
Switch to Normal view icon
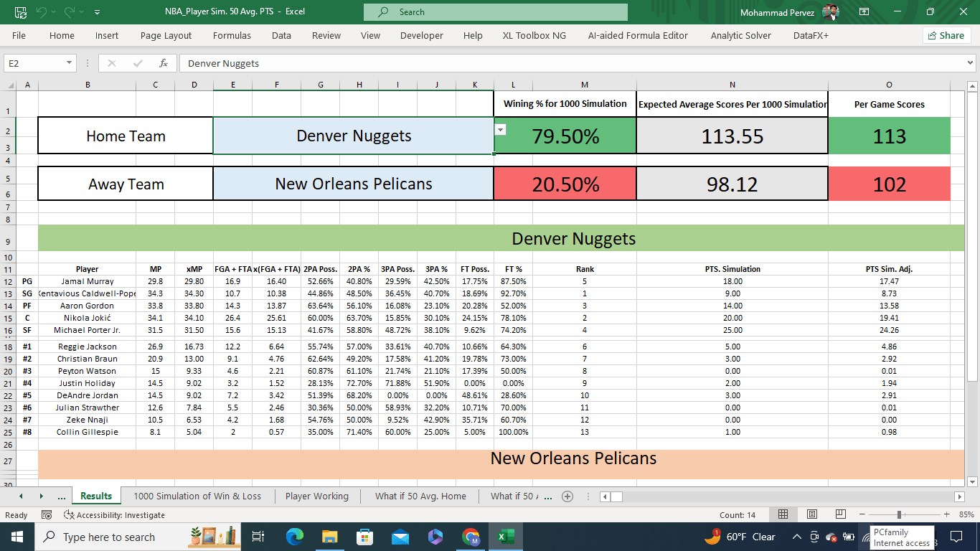click(783, 514)
